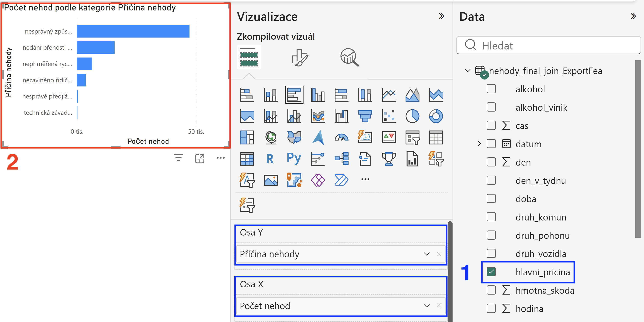
Task: Open the chart filter icon
Action: click(x=178, y=158)
